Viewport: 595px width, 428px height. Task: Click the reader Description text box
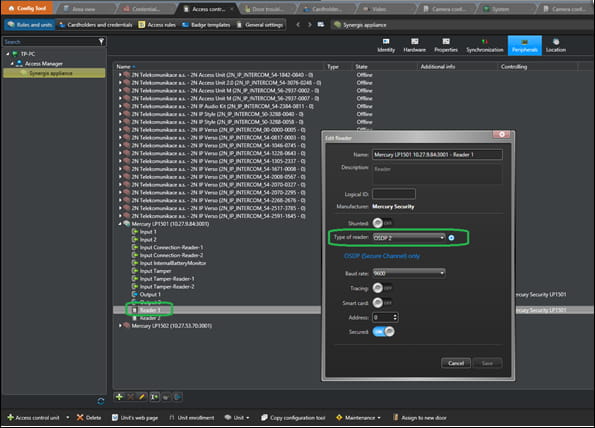tap(437, 174)
